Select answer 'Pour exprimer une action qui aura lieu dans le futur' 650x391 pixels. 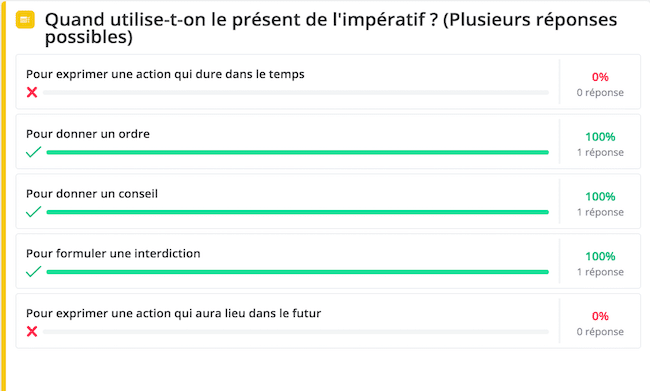pyautogui.click(x=173, y=313)
